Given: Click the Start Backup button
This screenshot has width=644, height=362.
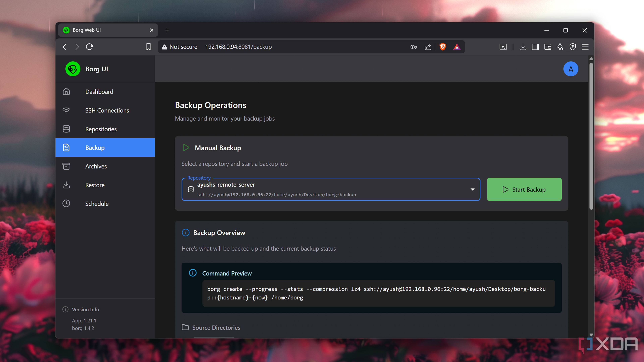Looking at the screenshot, I should 524,189.
